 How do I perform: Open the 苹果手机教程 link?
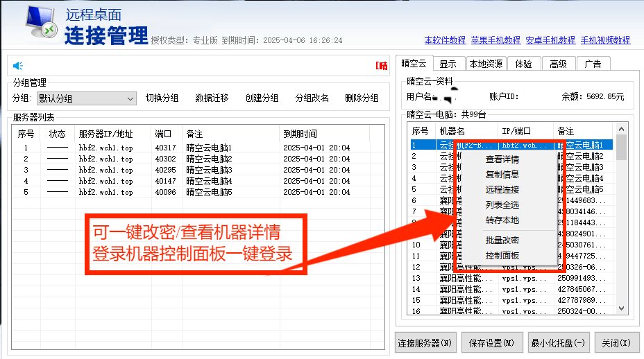495,40
